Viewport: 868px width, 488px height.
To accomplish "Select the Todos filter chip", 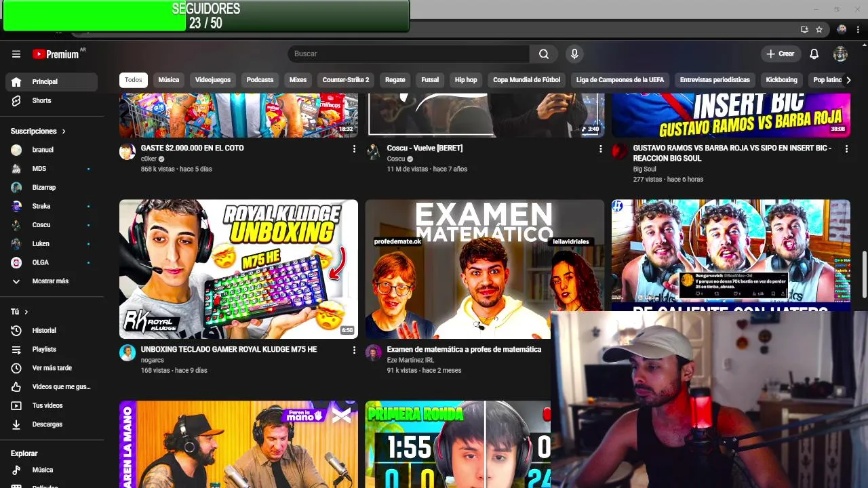I will [x=134, y=80].
